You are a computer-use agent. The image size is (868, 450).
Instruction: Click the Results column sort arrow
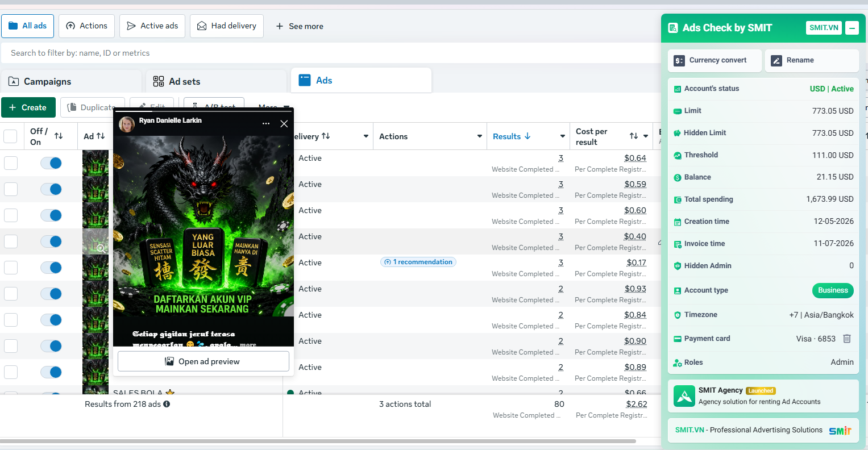tap(528, 136)
